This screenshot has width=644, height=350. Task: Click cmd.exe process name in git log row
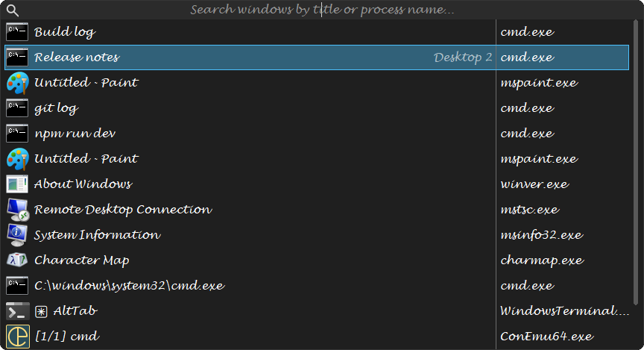[x=528, y=108]
